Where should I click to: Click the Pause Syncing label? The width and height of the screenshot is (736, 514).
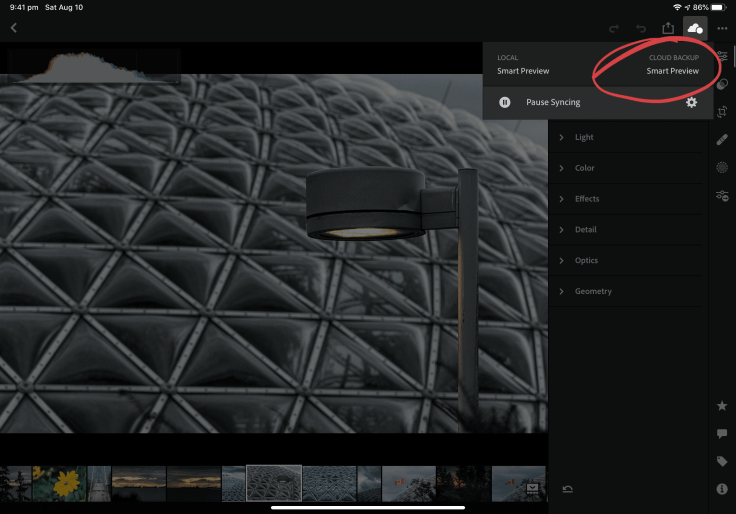pos(553,102)
